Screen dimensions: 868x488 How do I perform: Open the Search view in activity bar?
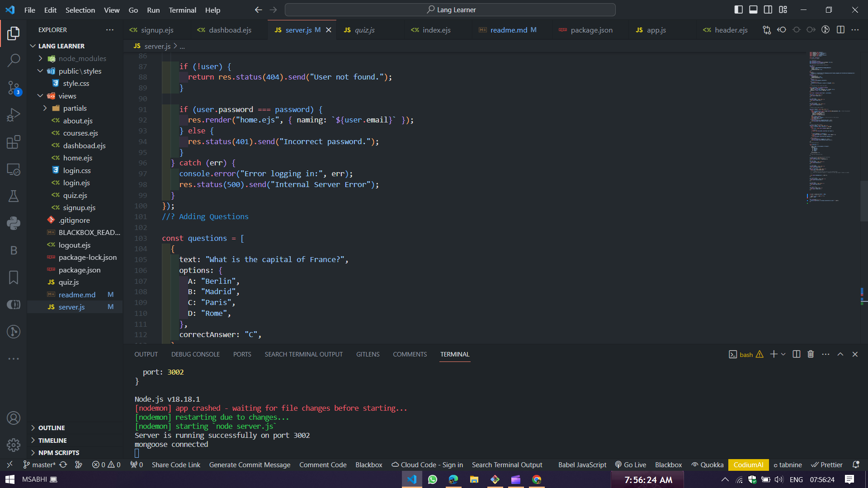coord(14,60)
